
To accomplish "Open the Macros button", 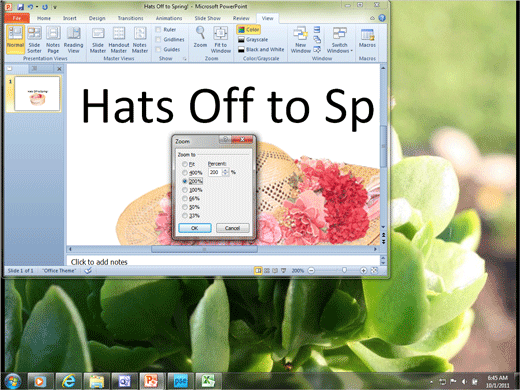I will 367,37.
